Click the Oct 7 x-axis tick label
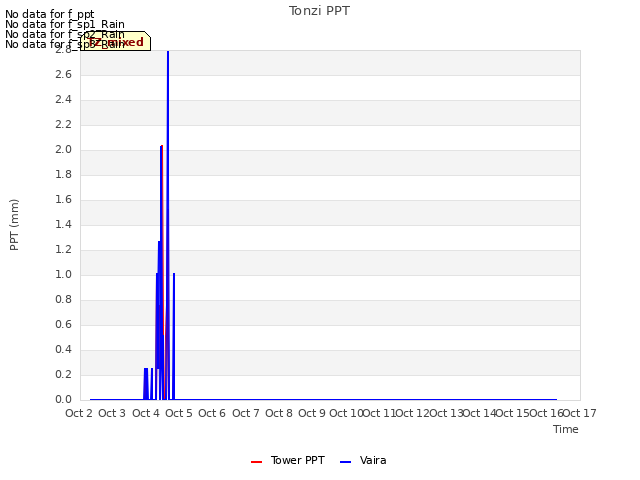Screen dimensions: 640x480 tap(246, 413)
